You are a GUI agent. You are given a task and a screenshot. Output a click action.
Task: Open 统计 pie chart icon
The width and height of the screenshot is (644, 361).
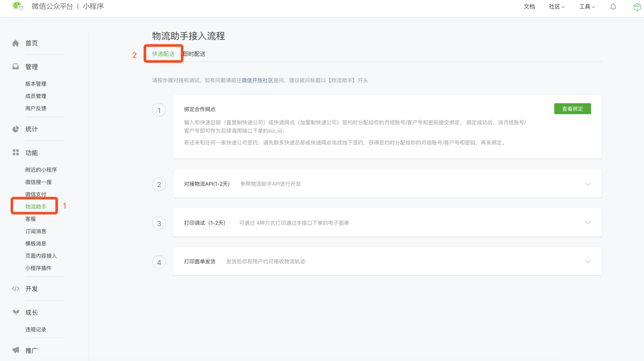coord(16,129)
